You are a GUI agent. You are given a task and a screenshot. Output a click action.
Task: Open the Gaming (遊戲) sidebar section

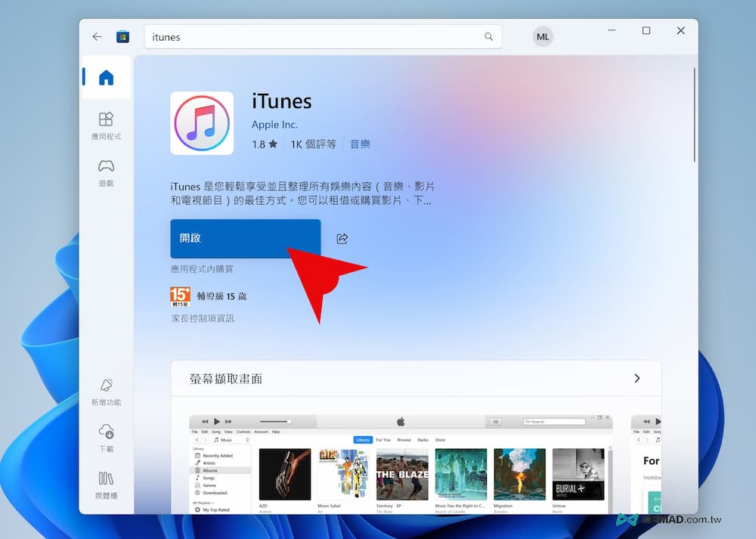(x=106, y=172)
